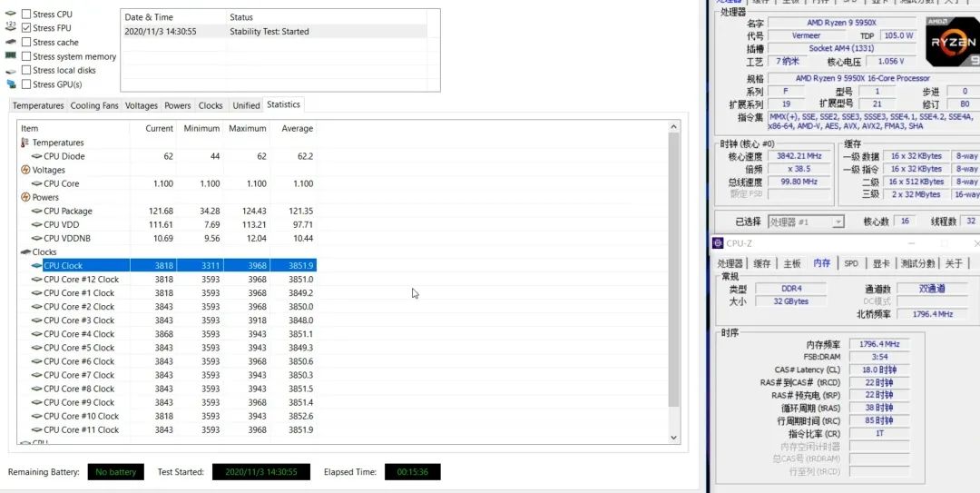Open the 处理器 tab in lower CPU-Z window
This screenshot has width=980, height=493.
pos(730,263)
